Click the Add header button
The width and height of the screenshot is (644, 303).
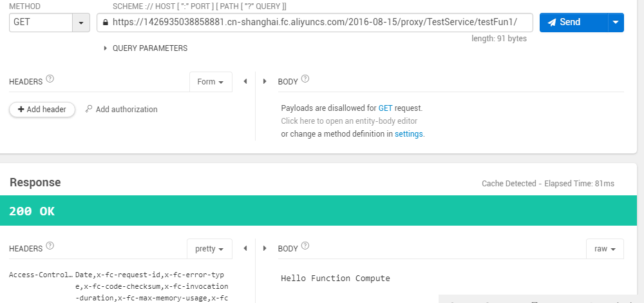[x=42, y=110]
